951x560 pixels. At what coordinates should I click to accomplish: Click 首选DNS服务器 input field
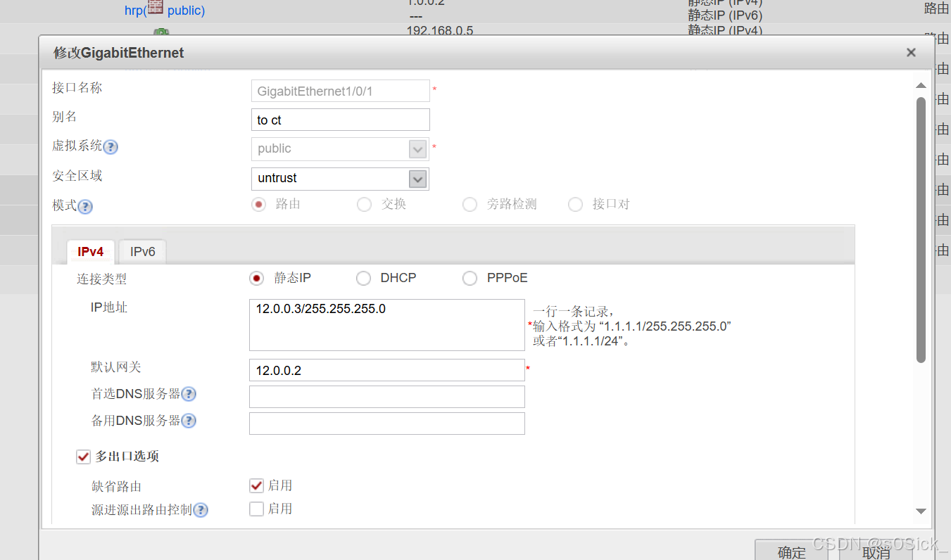coord(386,397)
